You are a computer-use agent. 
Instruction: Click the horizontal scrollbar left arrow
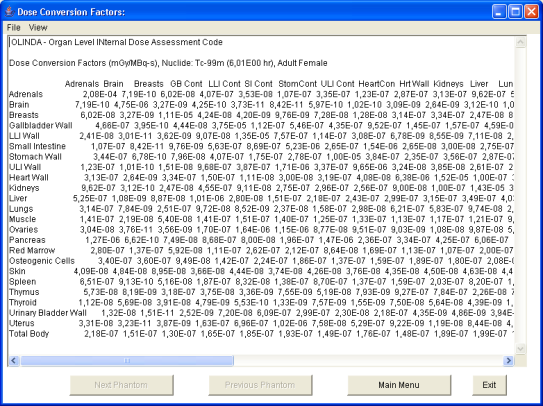point(14,361)
